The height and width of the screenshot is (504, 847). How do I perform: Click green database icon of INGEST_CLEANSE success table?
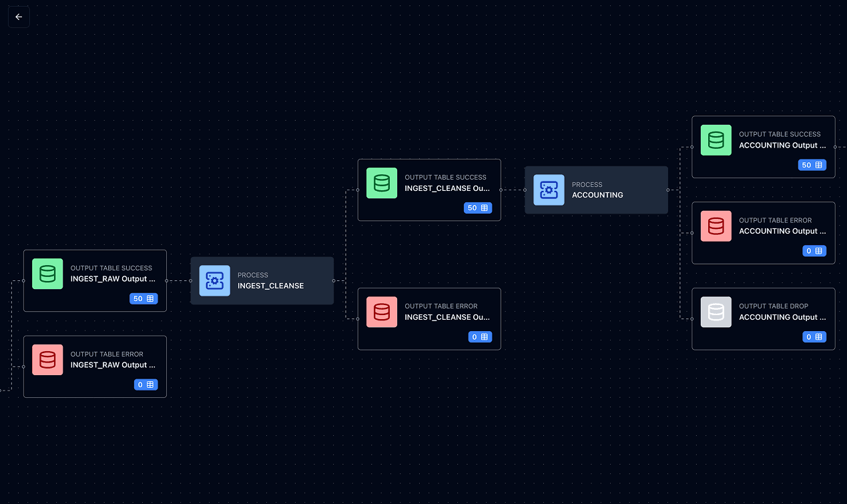(382, 183)
